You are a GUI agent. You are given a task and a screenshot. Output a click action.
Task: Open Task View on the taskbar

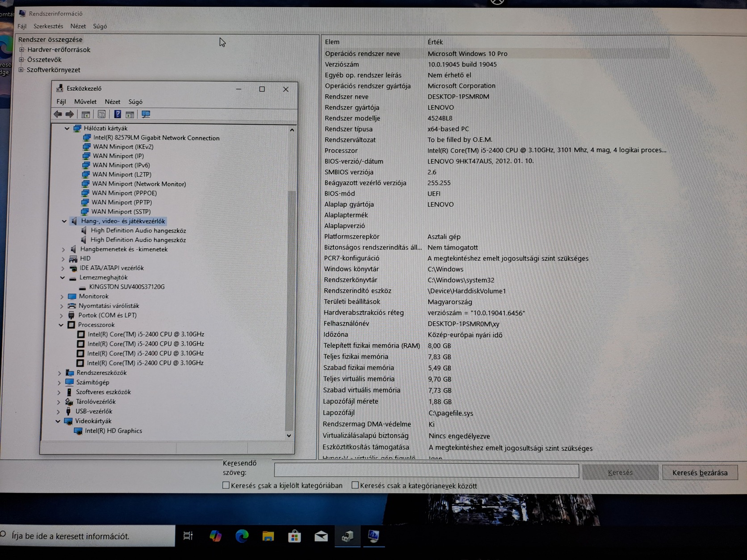point(188,536)
